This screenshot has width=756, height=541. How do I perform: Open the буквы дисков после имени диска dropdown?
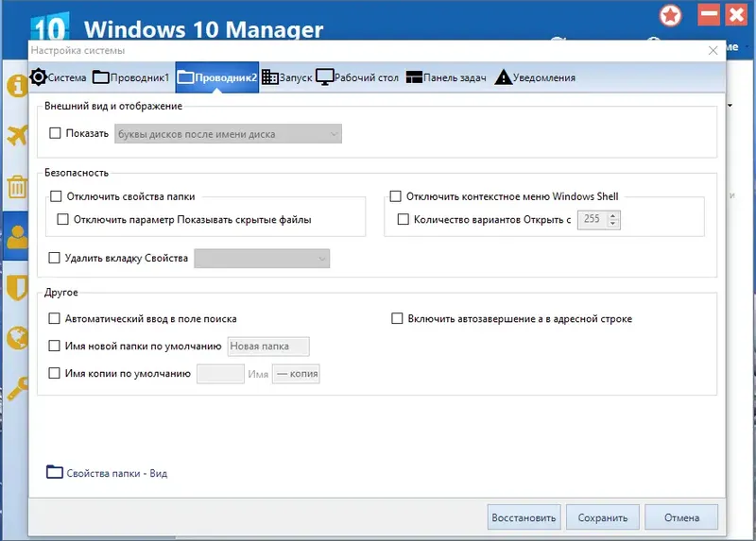pyautogui.click(x=228, y=134)
